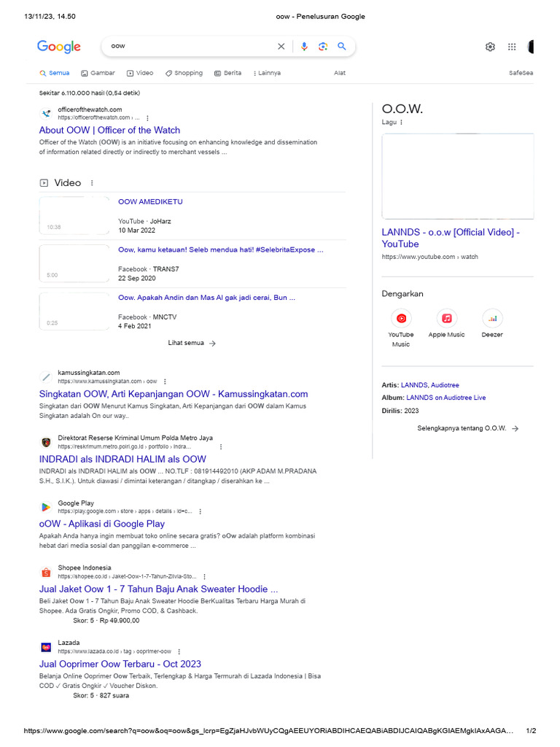Open options for Shopee result
This screenshot has width=560, height=747.
[204, 577]
